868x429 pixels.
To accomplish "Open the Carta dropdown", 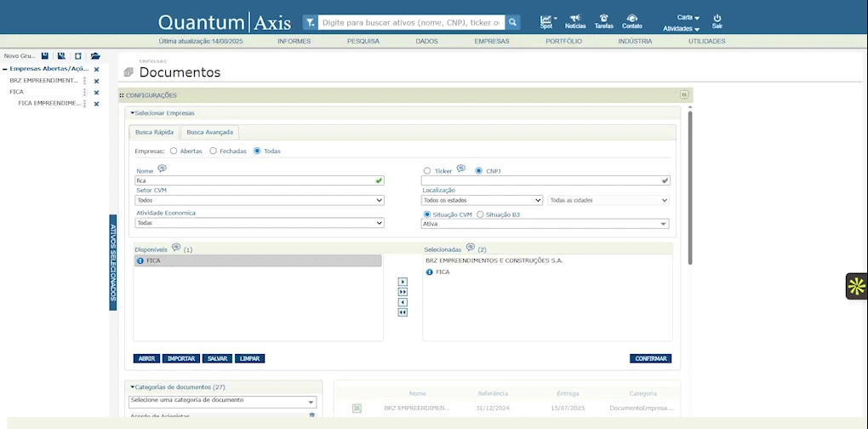I will [x=688, y=18].
